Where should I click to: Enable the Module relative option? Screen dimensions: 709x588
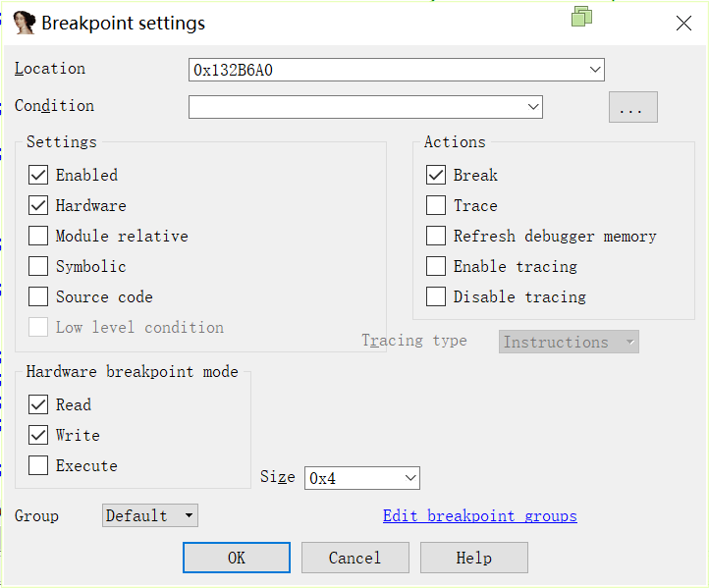pyautogui.click(x=38, y=236)
